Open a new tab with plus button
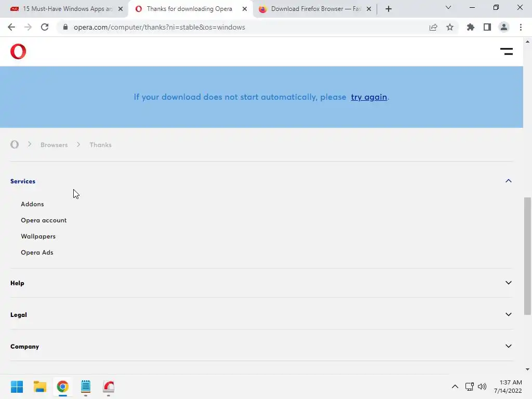The width and height of the screenshot is (532, 399). (389, 9)
